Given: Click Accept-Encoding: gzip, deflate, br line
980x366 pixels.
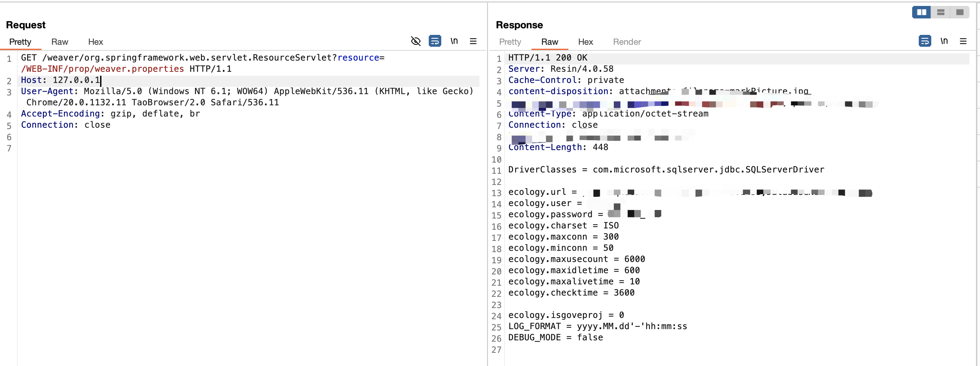Looking at the screenshot, I should 110,114.
